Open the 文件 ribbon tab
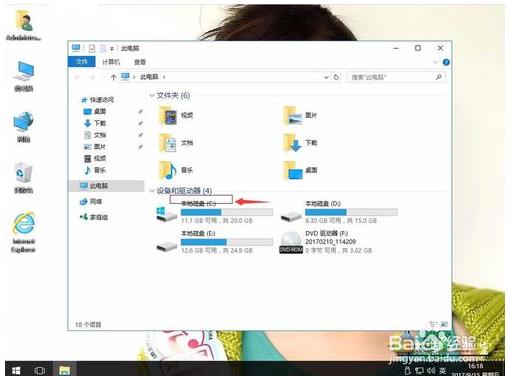 click(x=82, y=62)
